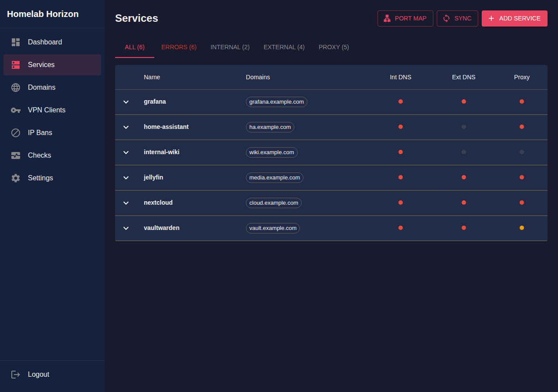Click nextcloud Proxy red status dot
Screen dimensions: 558x392
tap(522, 203)
